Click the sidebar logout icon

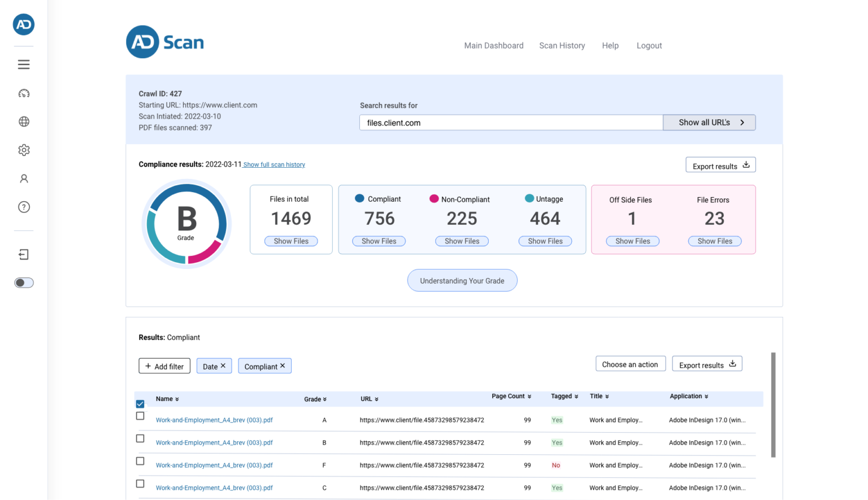[x=24, y=254]
